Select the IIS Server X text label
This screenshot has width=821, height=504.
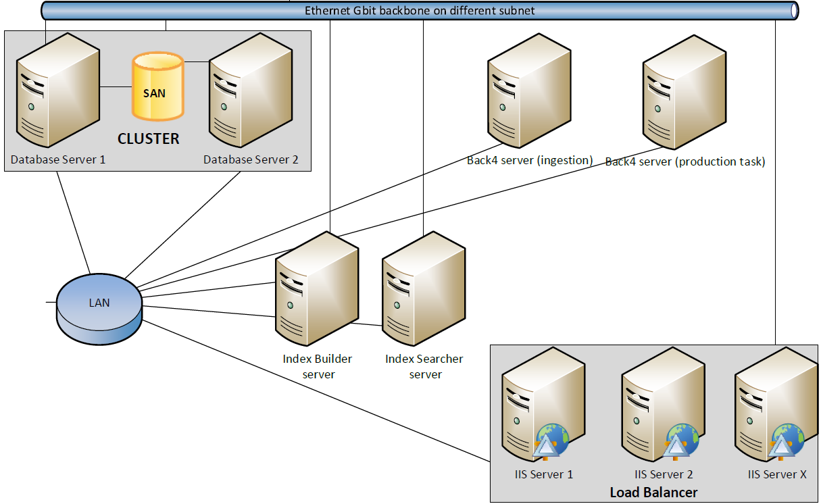(x=777, y=474)
